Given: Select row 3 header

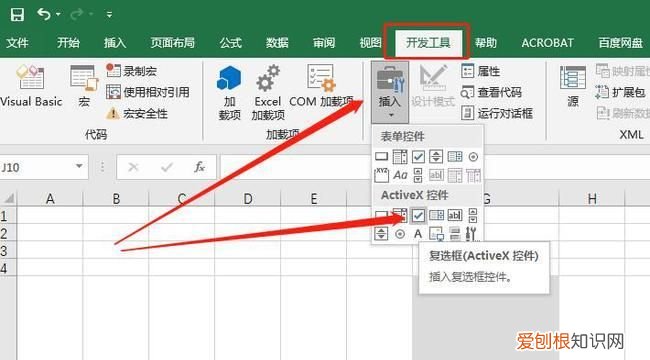Looking at the screenshot, I should point(7,251).
